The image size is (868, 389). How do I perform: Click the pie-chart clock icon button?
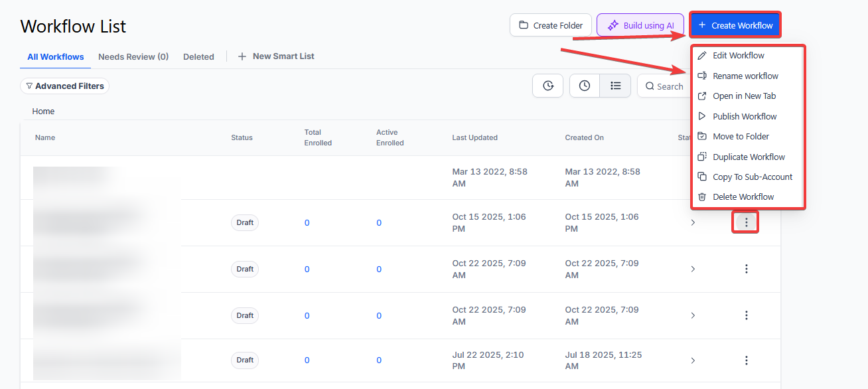click(x=548, y=86)
